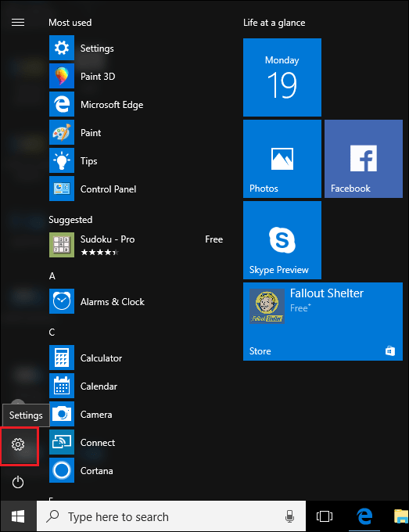Viewport: 409px width, 532px height.
Task: Click the Store bag icon on Fallout tile
Action: 390,350
